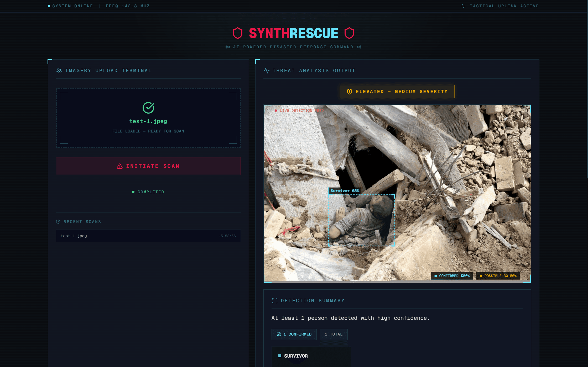Click the FREQ 142.8 MHZ readout
Image resolution: width=588 pixels, height=367 pixels.
point(128,6)
